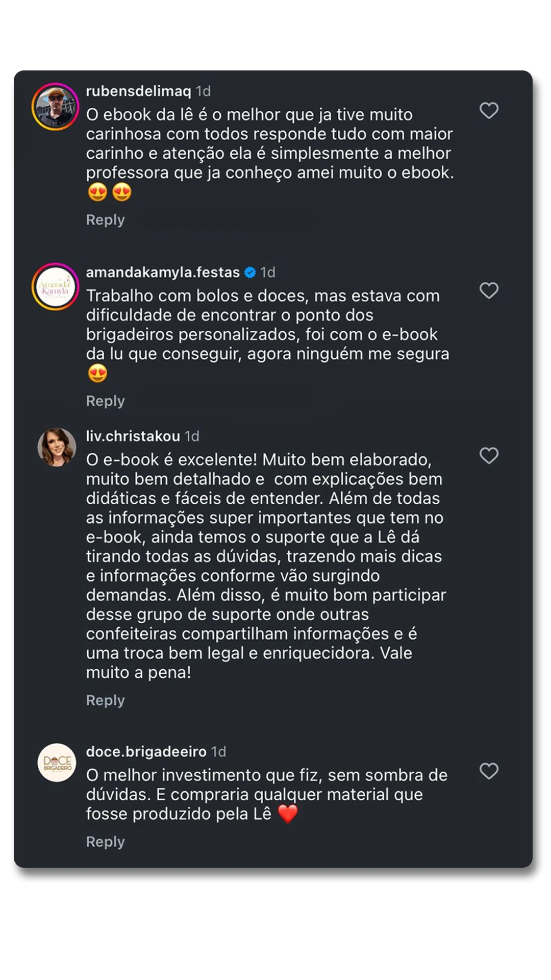551x980 pixels.
Task: Click the Doce Brigadeiro logo avatar
Action: coord(57,763)
